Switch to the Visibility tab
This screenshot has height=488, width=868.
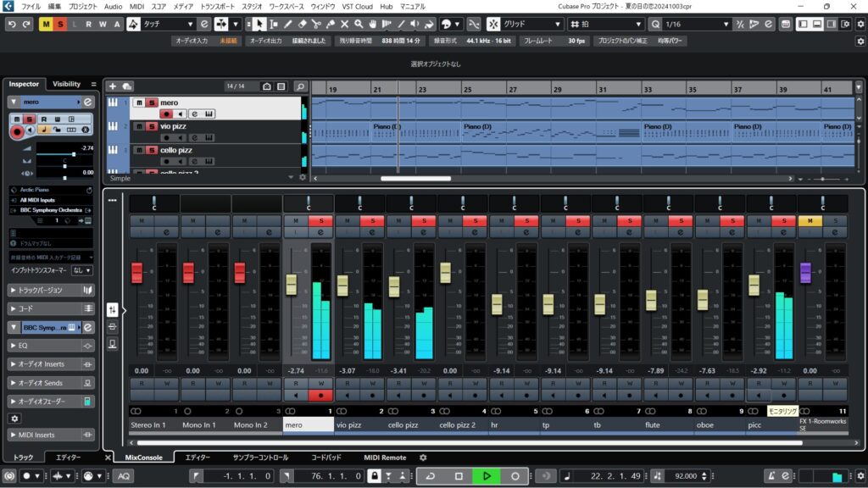[x=66, y=84]
